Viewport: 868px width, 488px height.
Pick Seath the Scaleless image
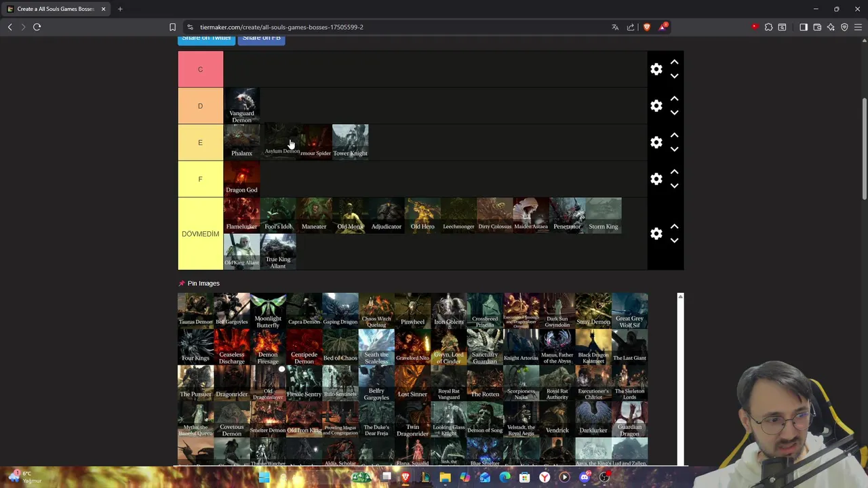376,346
